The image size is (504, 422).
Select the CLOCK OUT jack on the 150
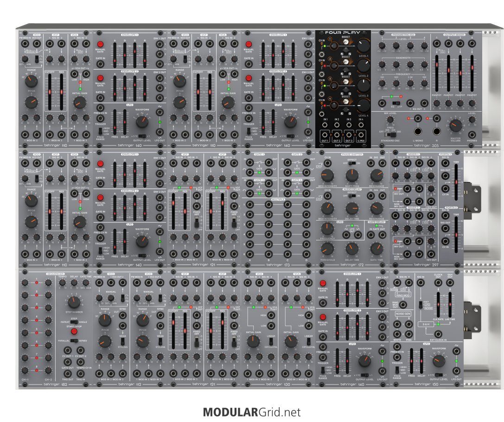click(x=438, y=283)
